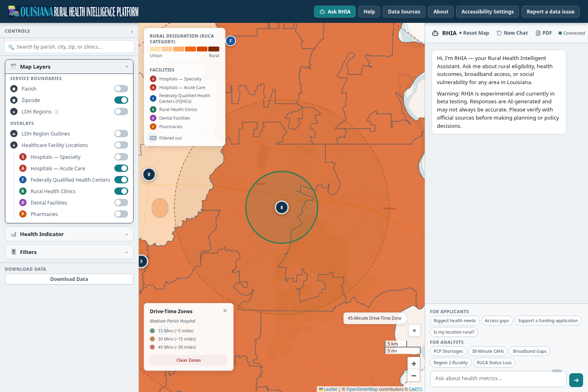
Task: Click the Clear Zones button
Action: (x=189, y=360)
